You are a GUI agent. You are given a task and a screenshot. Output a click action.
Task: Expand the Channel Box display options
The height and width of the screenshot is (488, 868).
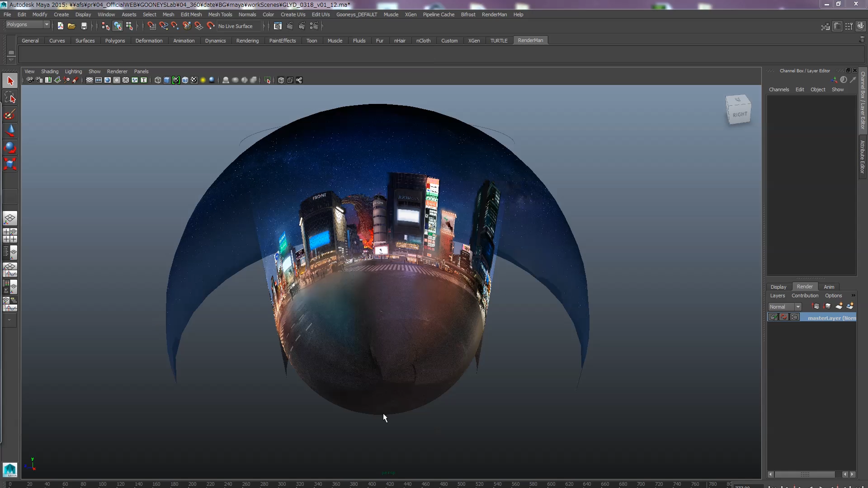[x=838, y=90]
